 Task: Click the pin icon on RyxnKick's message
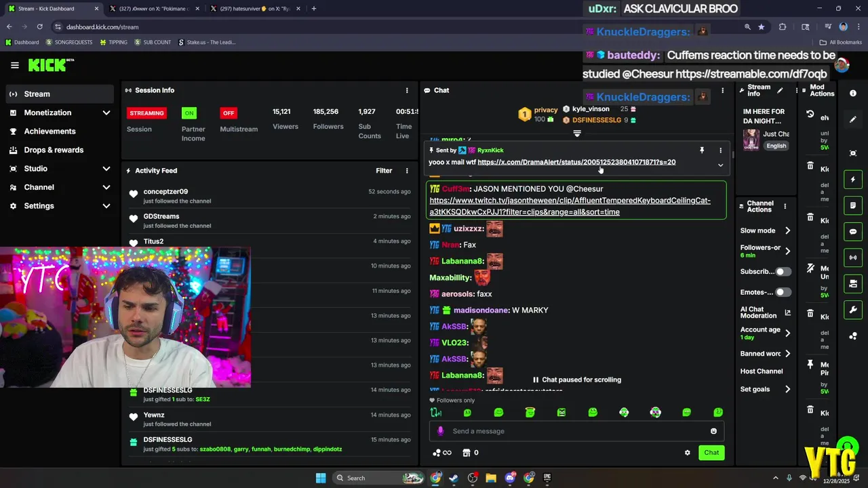[702, 150]
